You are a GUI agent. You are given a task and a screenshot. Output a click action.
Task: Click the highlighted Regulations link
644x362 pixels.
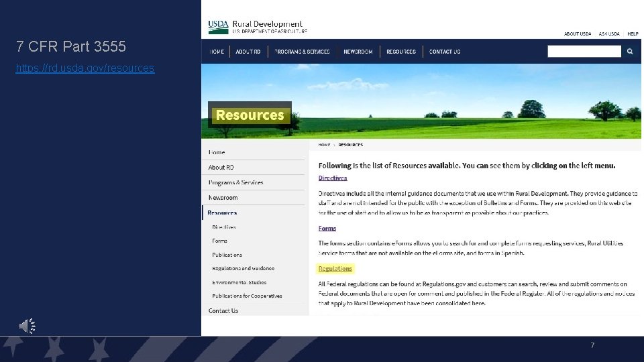(x=335, y=268)
